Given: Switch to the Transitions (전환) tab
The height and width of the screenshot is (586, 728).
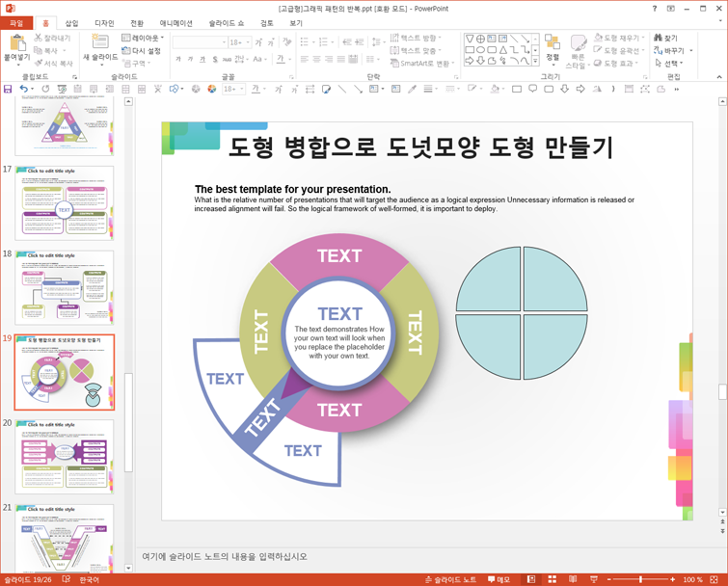Looking at the screenshot, I should click(x=137, y=23).
